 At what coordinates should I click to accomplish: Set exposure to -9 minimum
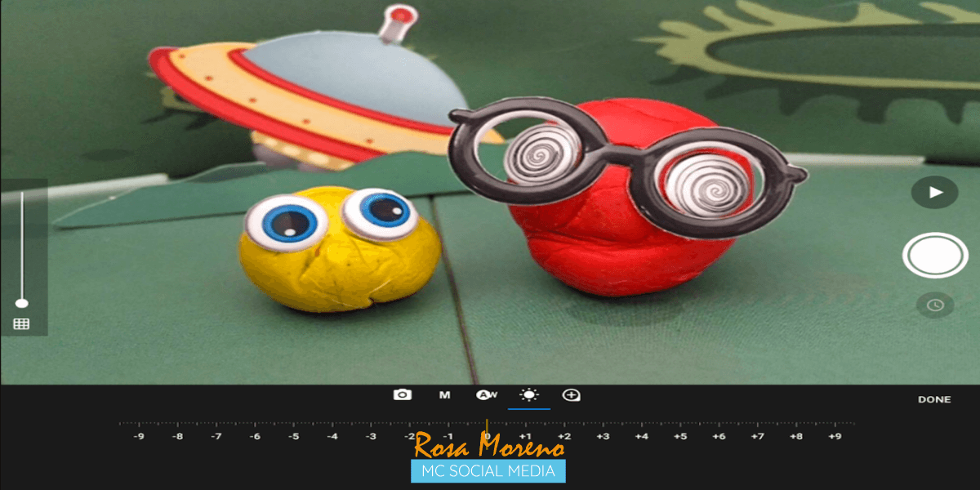click(x=139, y=436)
